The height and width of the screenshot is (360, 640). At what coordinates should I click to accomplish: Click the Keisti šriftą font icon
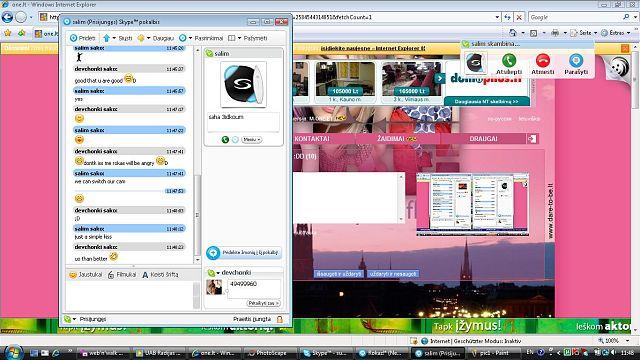[145, 275]
